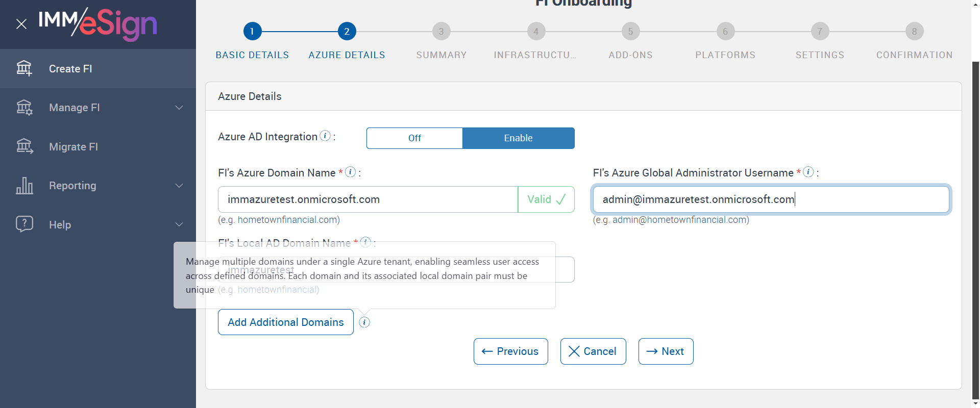Jump to step 5 Add-Ons
The width and height of the screenshot is (980, 408).
[x=631, y=32]
